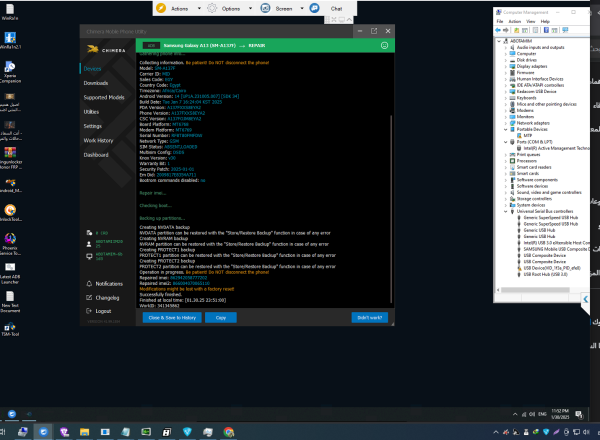Screen dimensions: 600x440
Task: Open Actions in the remote session toolbar
Action: (179, 8)
